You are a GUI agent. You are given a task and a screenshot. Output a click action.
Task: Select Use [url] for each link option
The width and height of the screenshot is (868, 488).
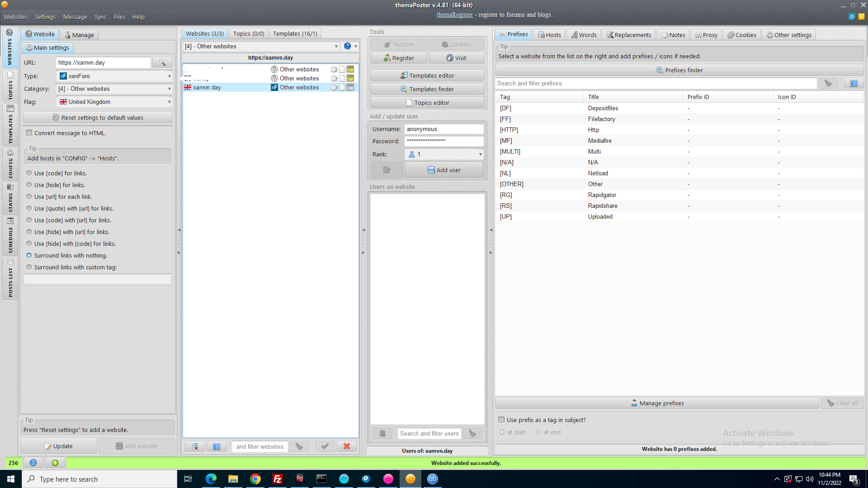tap(29, 197)
